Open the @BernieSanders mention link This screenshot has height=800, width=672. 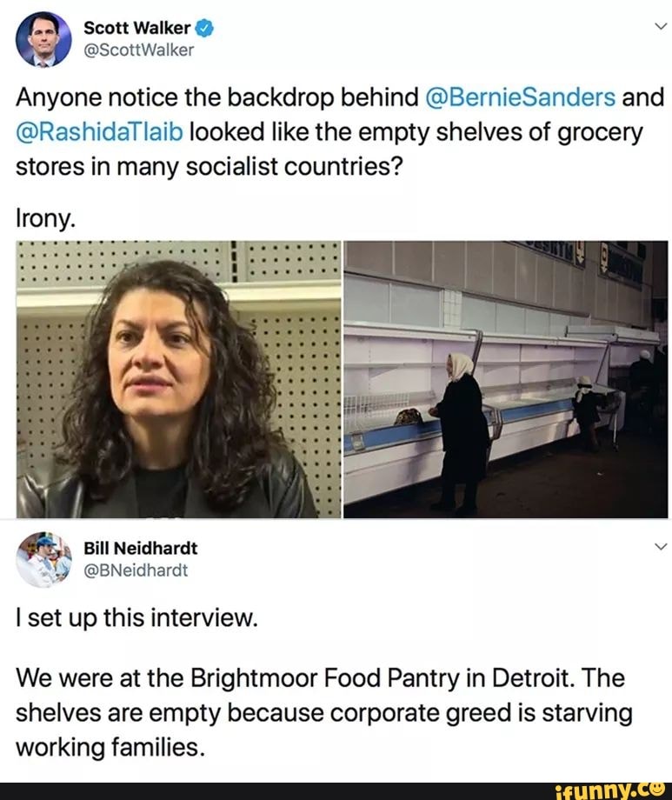click(520, 97)
